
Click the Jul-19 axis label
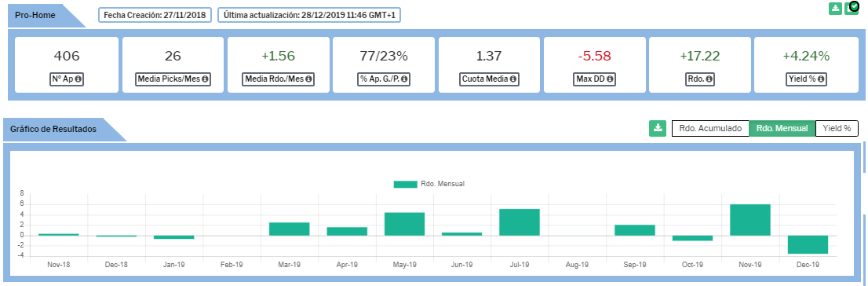coord(520,265)
